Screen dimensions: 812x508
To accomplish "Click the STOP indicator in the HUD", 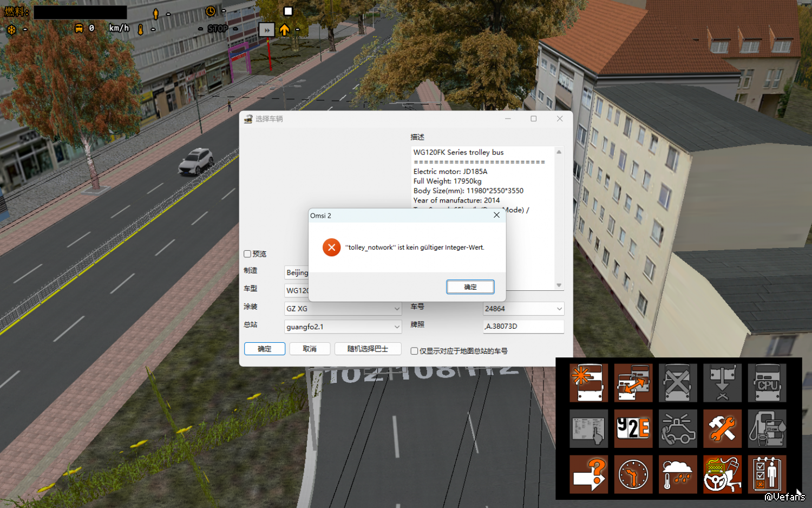I will pyautogui.click(x=218, y=29).
